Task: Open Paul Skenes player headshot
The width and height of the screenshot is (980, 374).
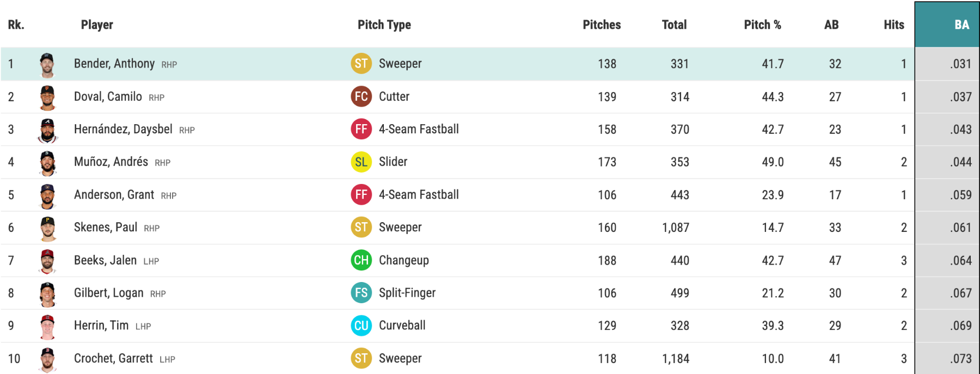Action: pyautogui.click(x=48, y=228)
